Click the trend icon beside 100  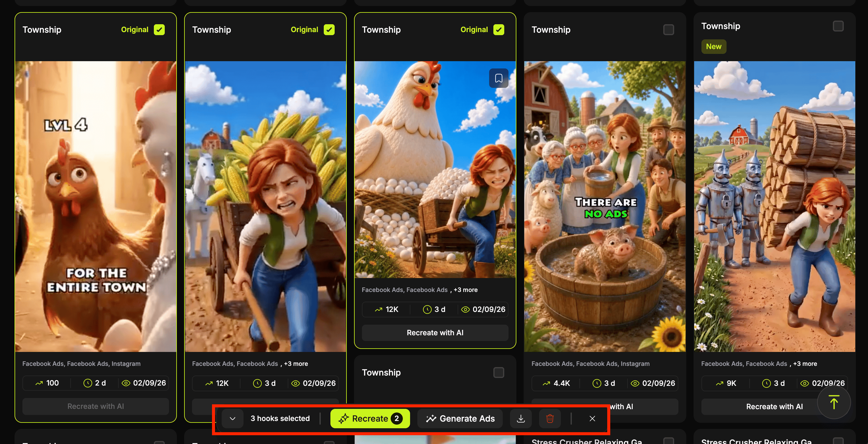pos(39,383)
